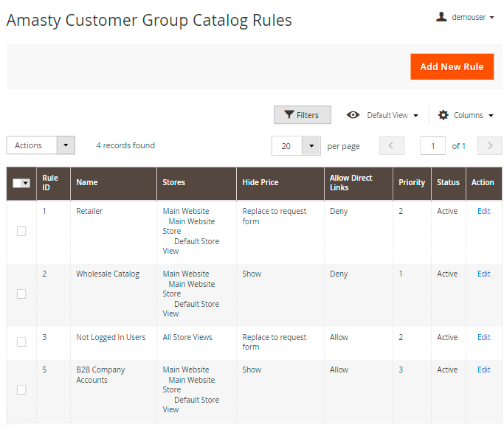
Task: Click Add New Rule button
Action: (452, 66)
